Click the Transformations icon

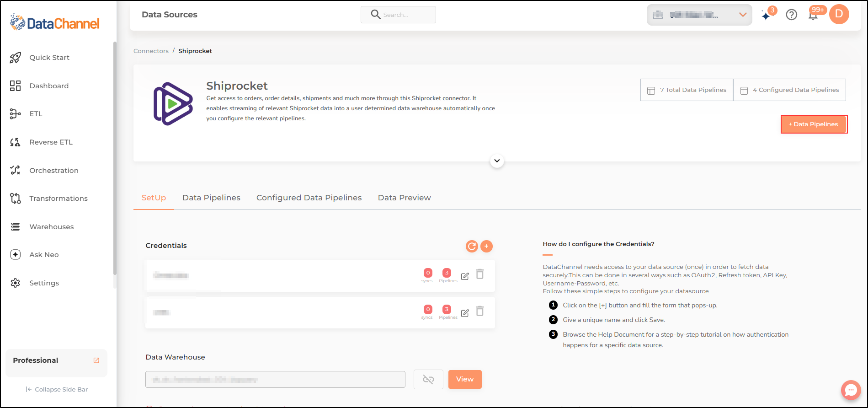(16, 199)
